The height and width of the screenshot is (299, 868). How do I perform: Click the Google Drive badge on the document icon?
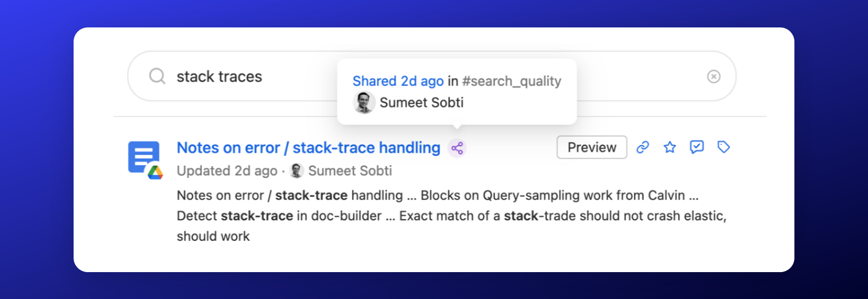155,172
